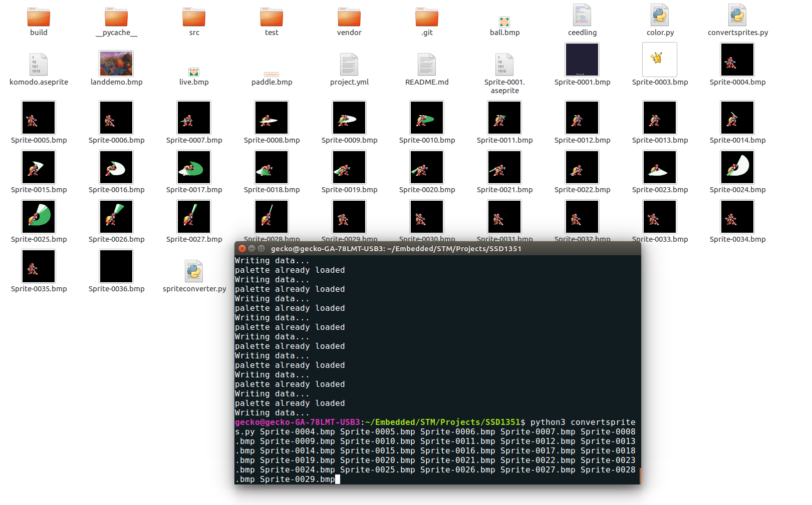Select Sprite-0020.bmp thumbnail

point(427,167)
